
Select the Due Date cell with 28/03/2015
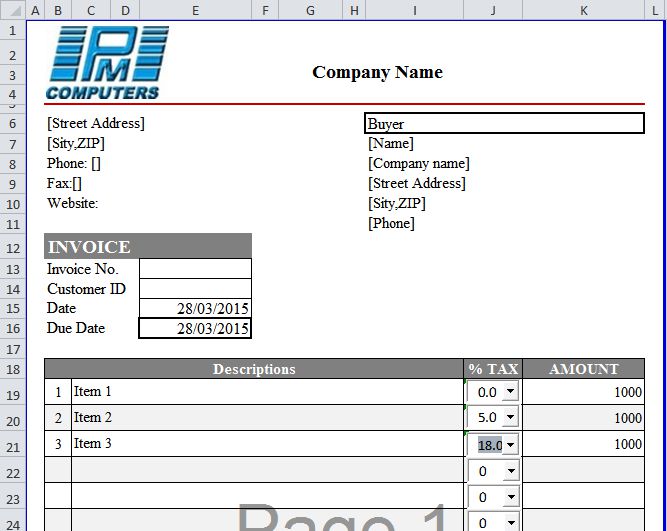[195, 329]
